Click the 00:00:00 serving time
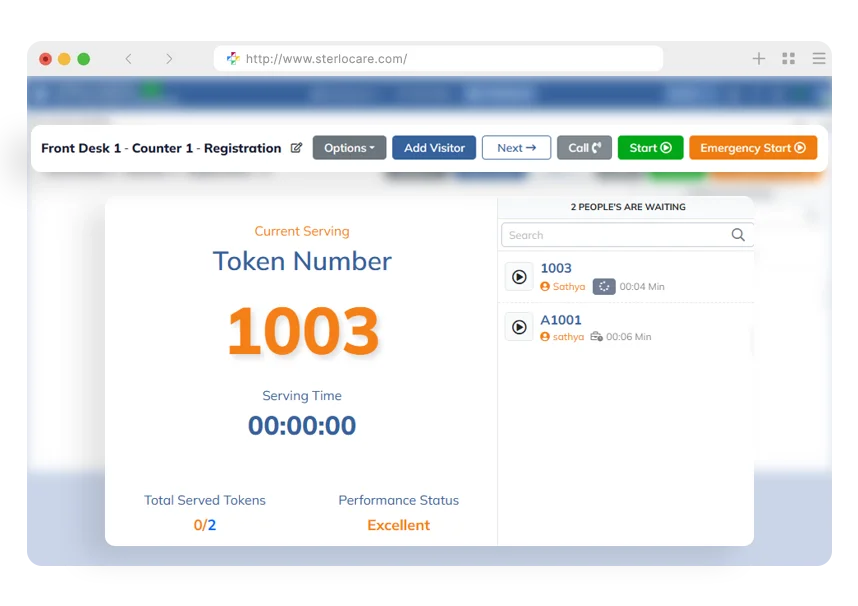Image resolution: width=858 pixels, height=606 pixels. [x=302, y=425]
